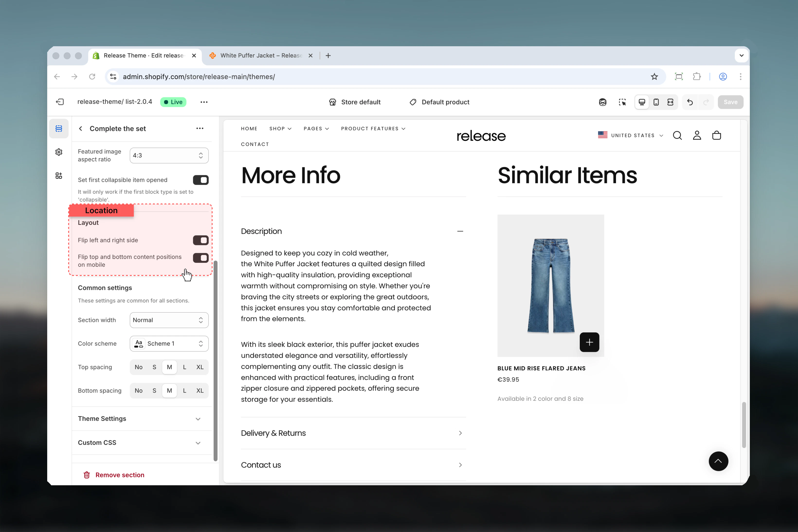Image resolution: width=798 pixels, height=532 pixels.
Task: Click the Save button
Action: tap(730, 102)
